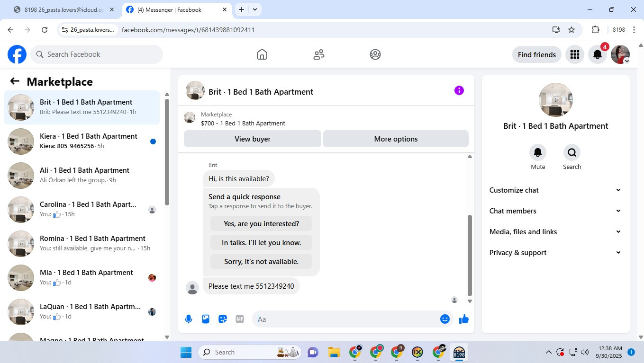The height and width of the screenshot is (363, 644).
Task: Open browser extensions puzzle icon
Action: point(596,30)
